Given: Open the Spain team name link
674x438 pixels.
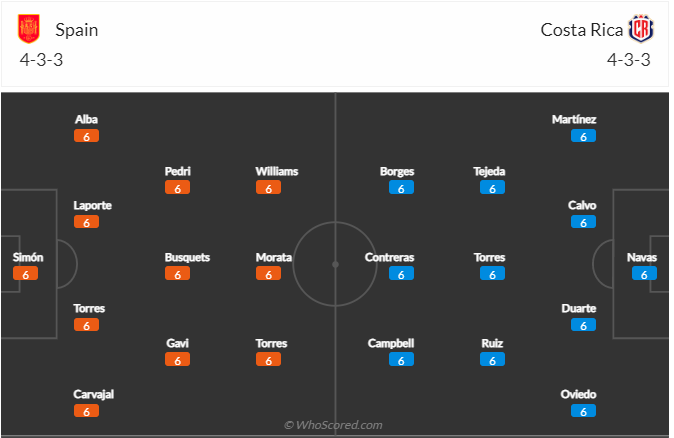Looking at the screenshot, I should point(77,30).
